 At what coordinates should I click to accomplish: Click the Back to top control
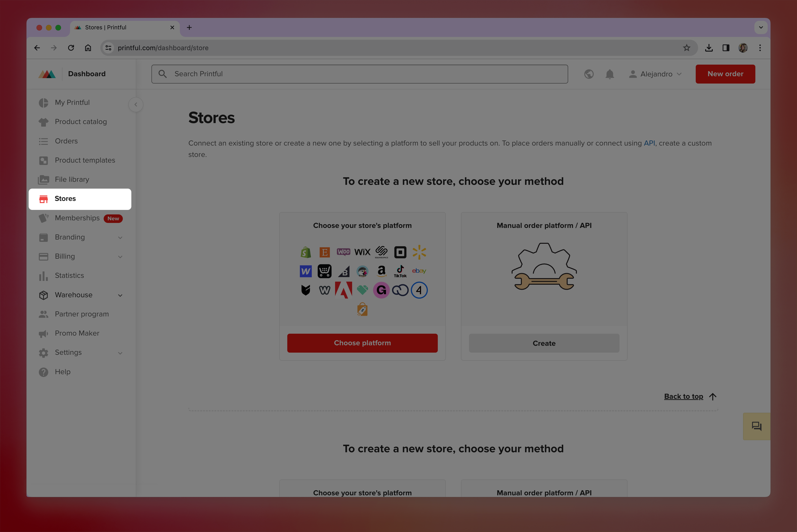(x=684, y=396)
